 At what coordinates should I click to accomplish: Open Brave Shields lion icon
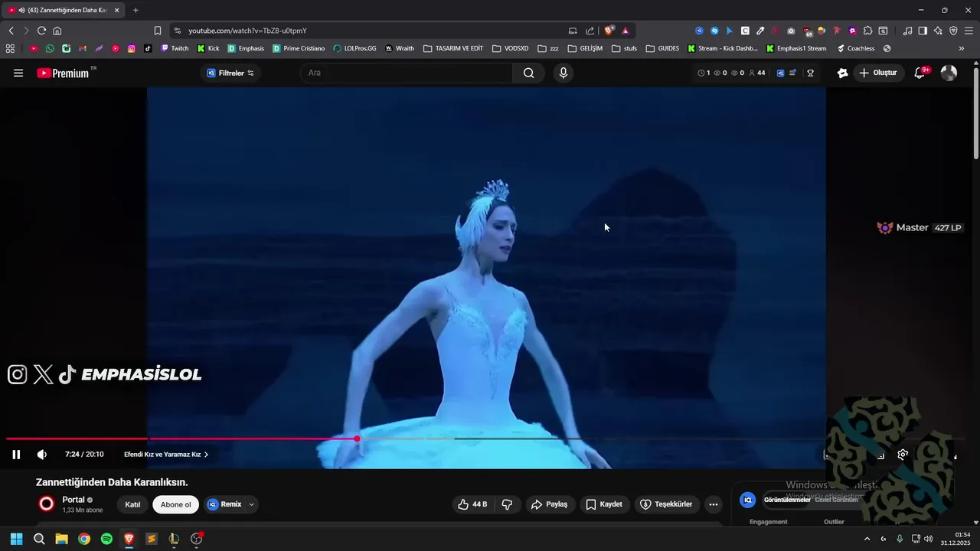pos(609,31)
